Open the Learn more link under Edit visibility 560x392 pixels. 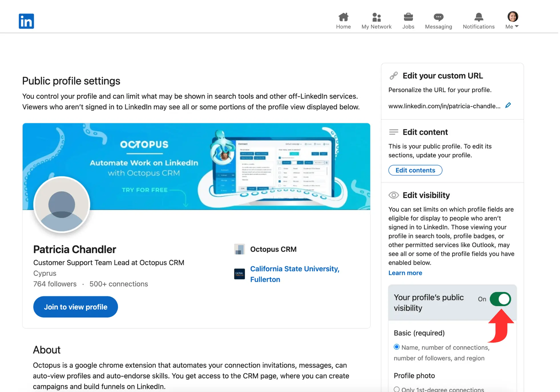click(x=405, y=273)
